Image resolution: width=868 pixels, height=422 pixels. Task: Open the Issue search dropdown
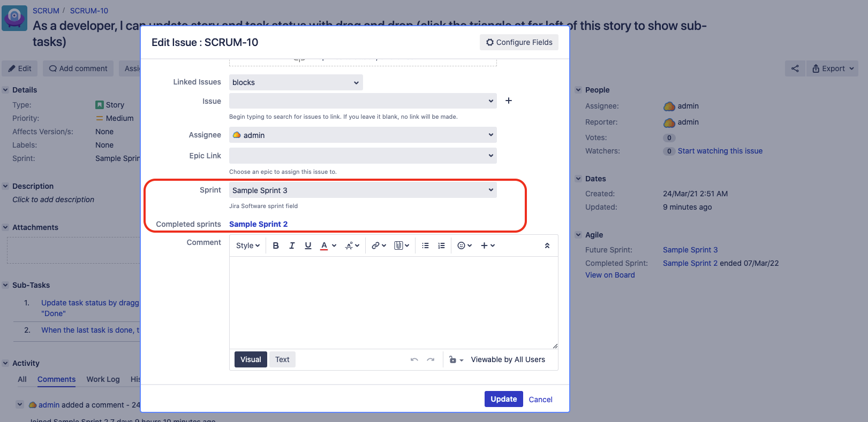pos(363,101)
